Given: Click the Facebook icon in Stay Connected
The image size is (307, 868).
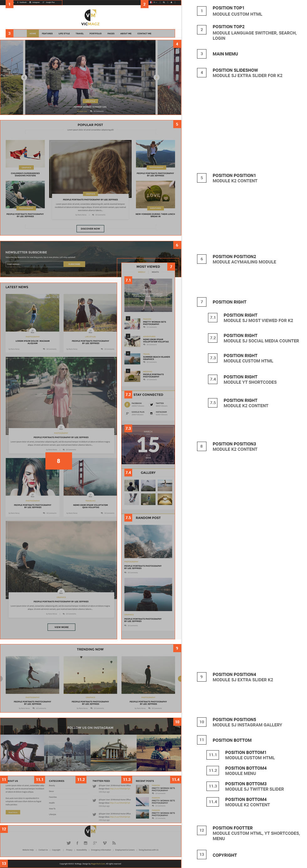Looking at the screenshot, I should click(x=127, y=405).
